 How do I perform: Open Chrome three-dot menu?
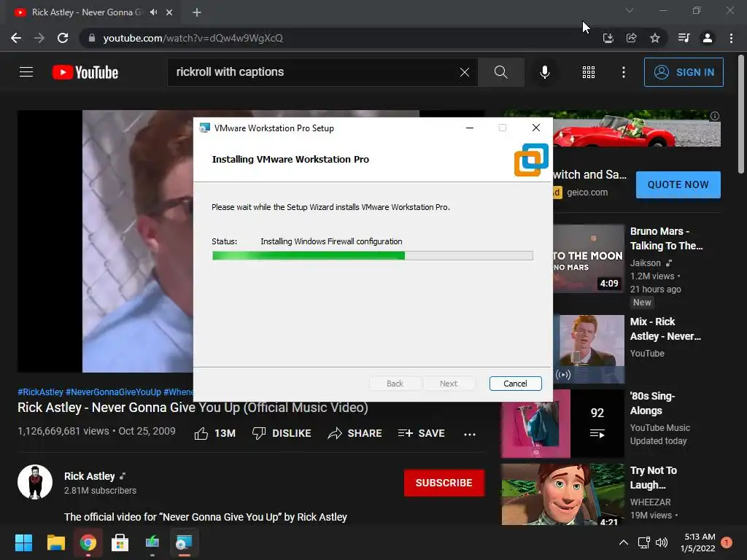731,38
